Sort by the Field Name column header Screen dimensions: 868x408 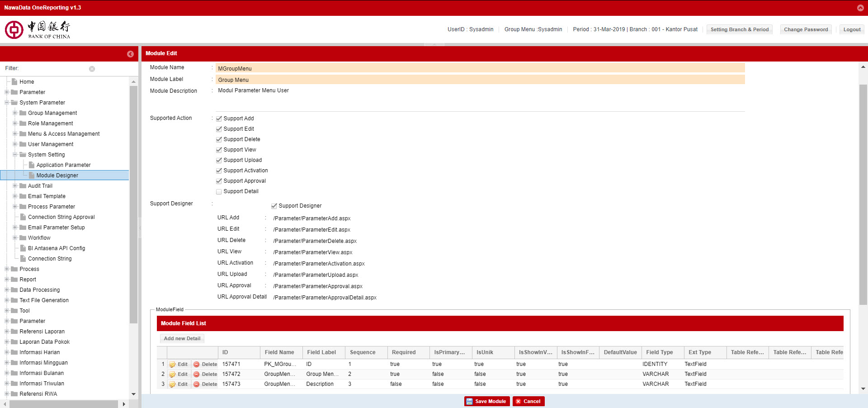(x=279, y=352)
